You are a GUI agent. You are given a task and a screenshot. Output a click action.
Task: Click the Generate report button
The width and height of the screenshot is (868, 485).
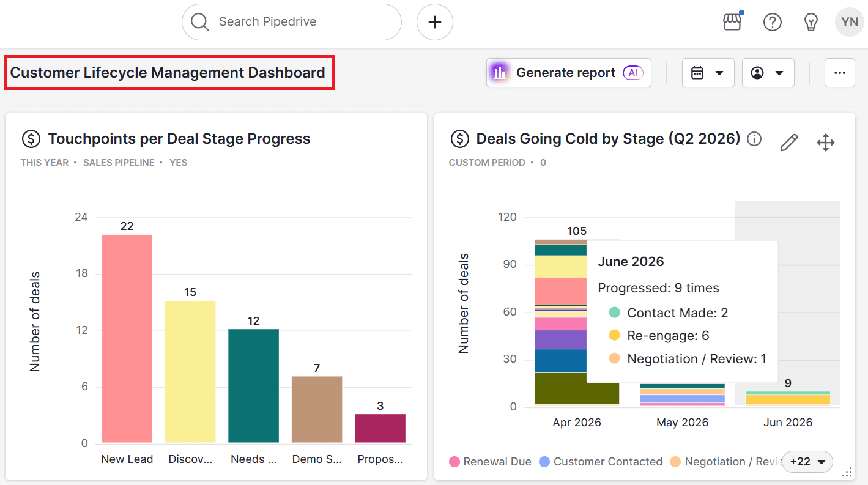click(569, 73)
